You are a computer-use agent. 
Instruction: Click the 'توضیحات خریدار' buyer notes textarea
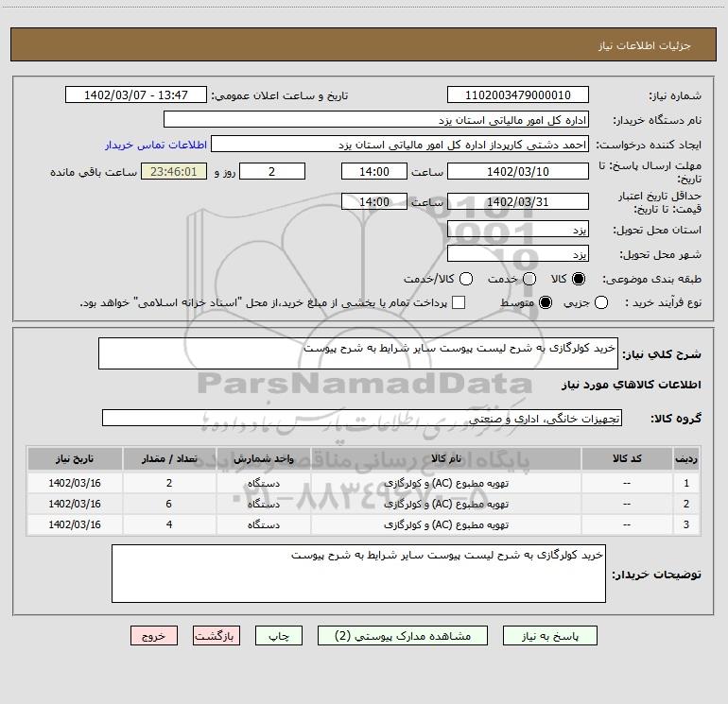357,573
